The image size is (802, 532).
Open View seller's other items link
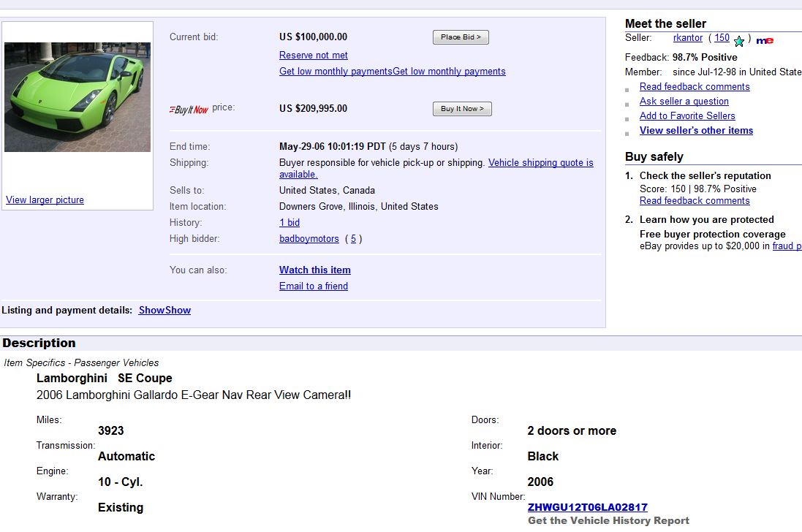pyautogui.click(x=696, y=130)
